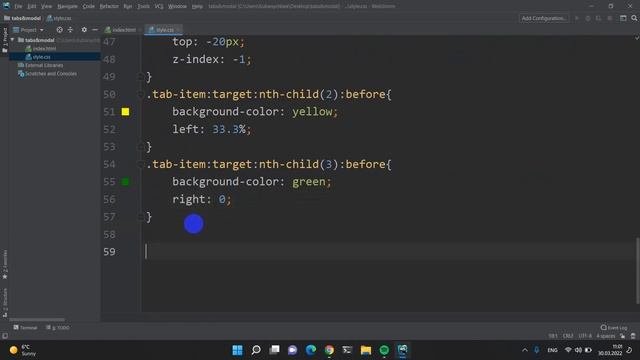Click the CRLF line separator in status bar
Screen dimensions: 640x360
[568, 336]
